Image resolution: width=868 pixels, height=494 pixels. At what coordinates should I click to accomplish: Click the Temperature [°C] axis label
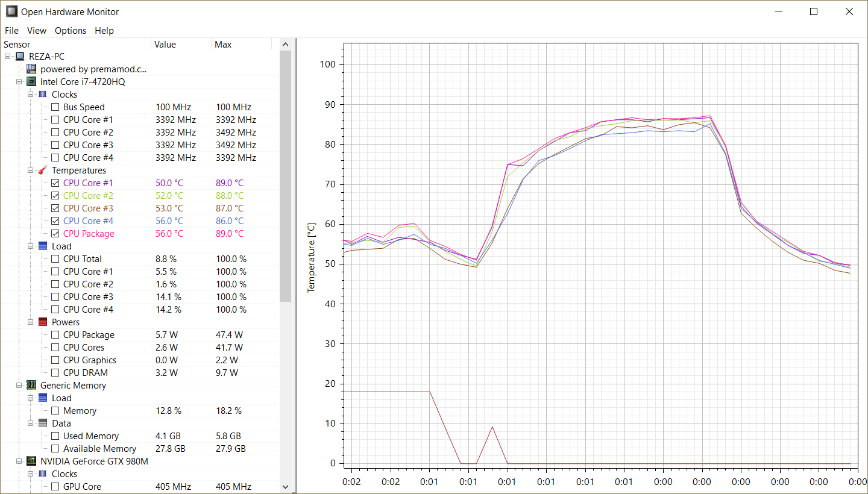click(x=312, y=258)
